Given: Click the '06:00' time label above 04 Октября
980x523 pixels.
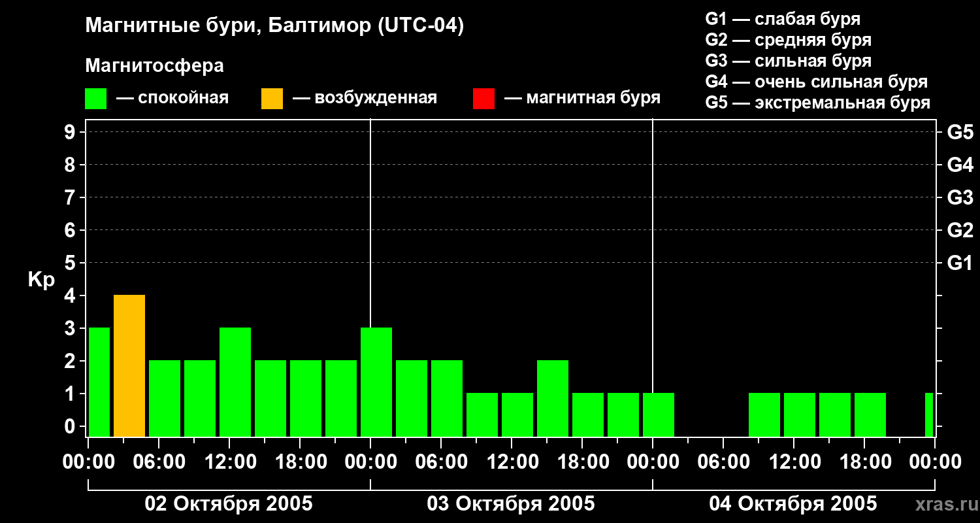Looking at the screenshot, I should coord(723,462).
